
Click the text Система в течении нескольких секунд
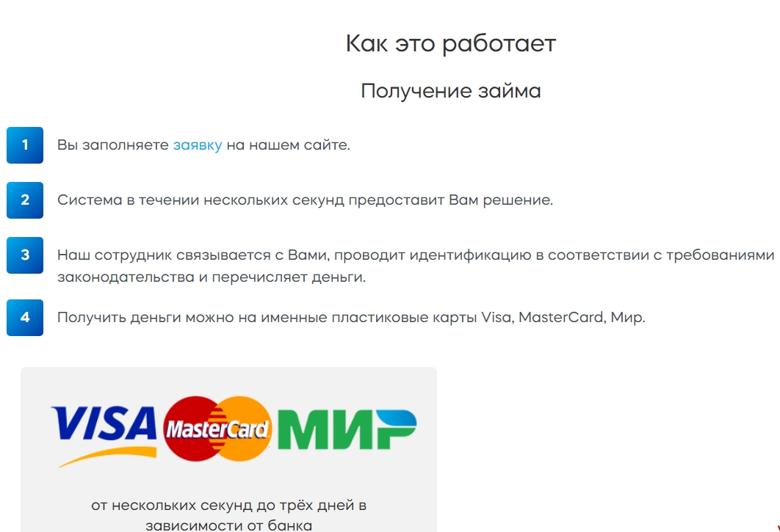click(201, 200)
